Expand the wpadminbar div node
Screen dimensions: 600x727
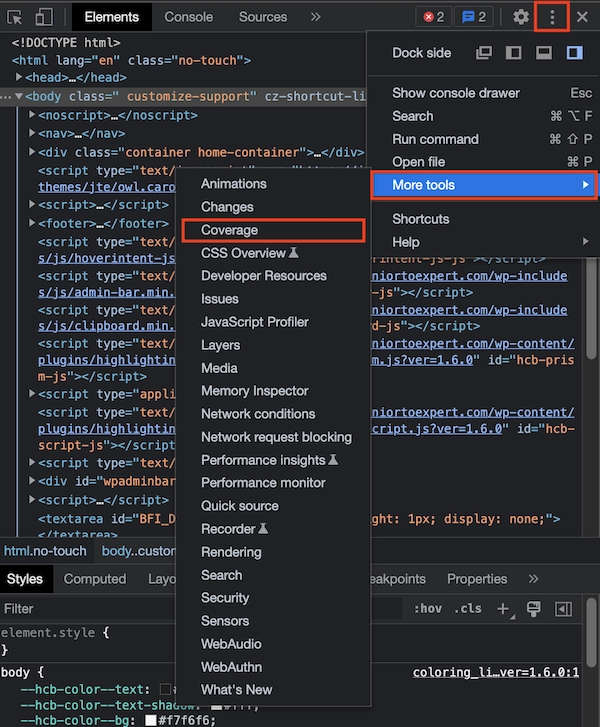[x=32, y=481]
